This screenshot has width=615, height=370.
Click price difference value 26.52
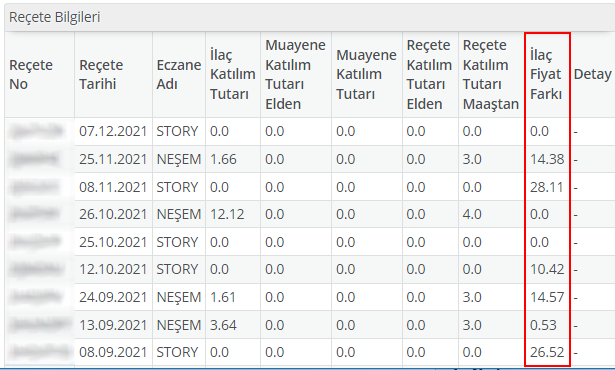[547, 352]
